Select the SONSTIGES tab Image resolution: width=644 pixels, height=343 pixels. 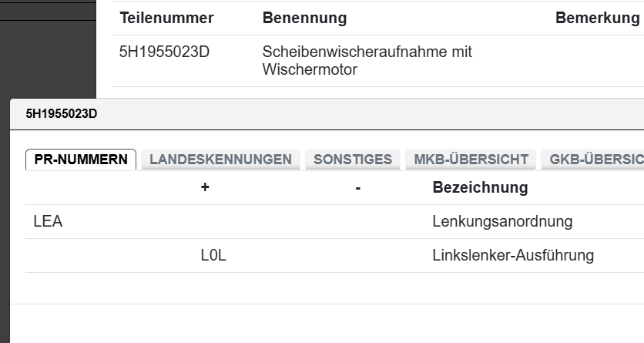coord(352,160)
